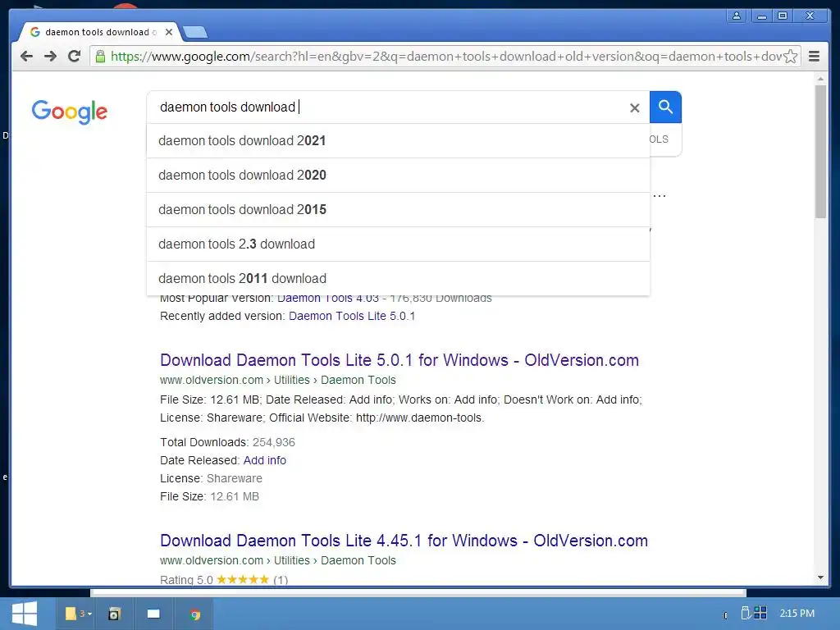The height and width of the screenshot is (630, 840).
Task: Click the address bar URL
Action: coord(445,57)
